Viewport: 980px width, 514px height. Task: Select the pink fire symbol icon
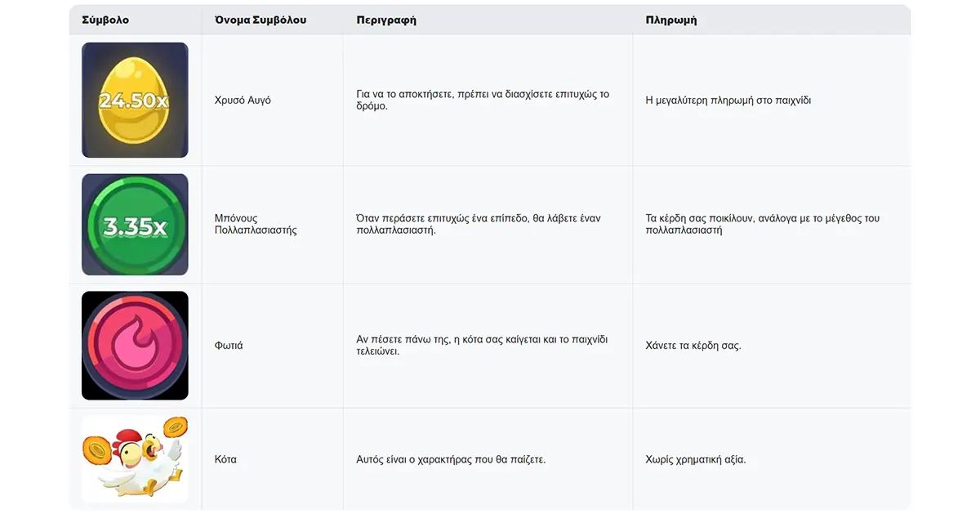(x=135, y=346)
